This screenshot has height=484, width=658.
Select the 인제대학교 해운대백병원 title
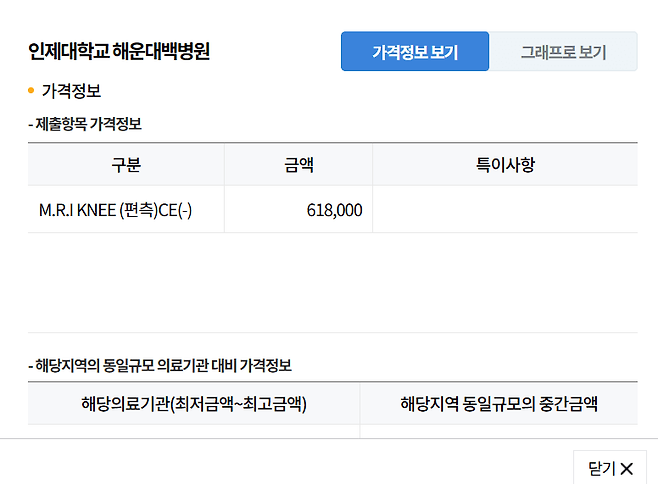coord(119,52)
